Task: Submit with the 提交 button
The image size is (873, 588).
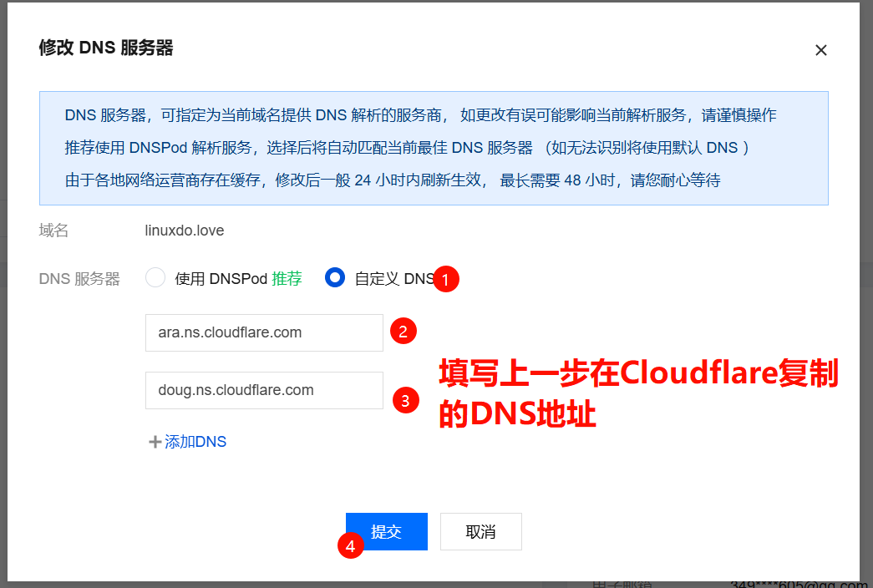Action: (x=387, y=532)
